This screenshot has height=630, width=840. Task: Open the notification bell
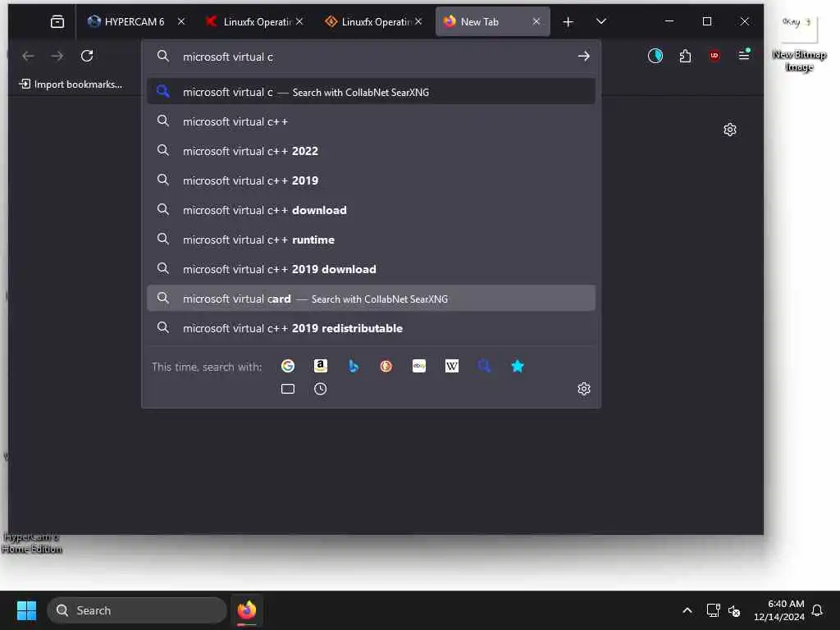(x=817, y=610)
